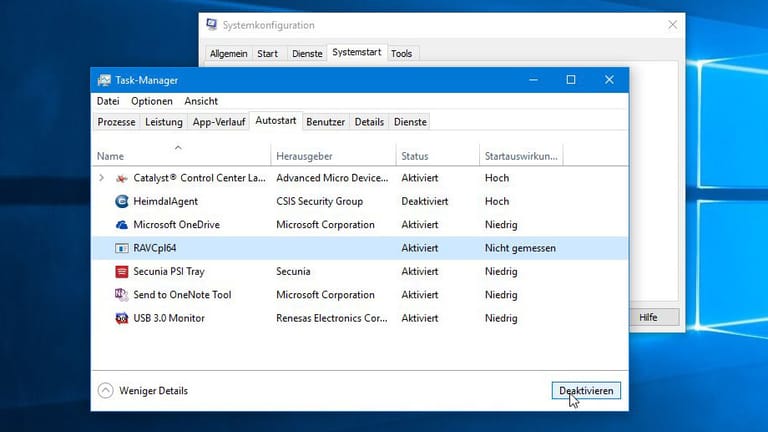
Task: Select the Send to OneNote Tool name
Action: click(x=182, y=295)
